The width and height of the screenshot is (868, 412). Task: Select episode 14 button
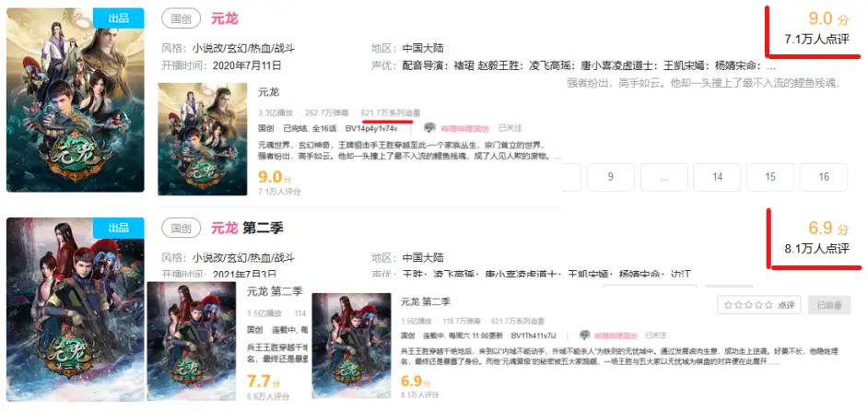pos(718,177)
